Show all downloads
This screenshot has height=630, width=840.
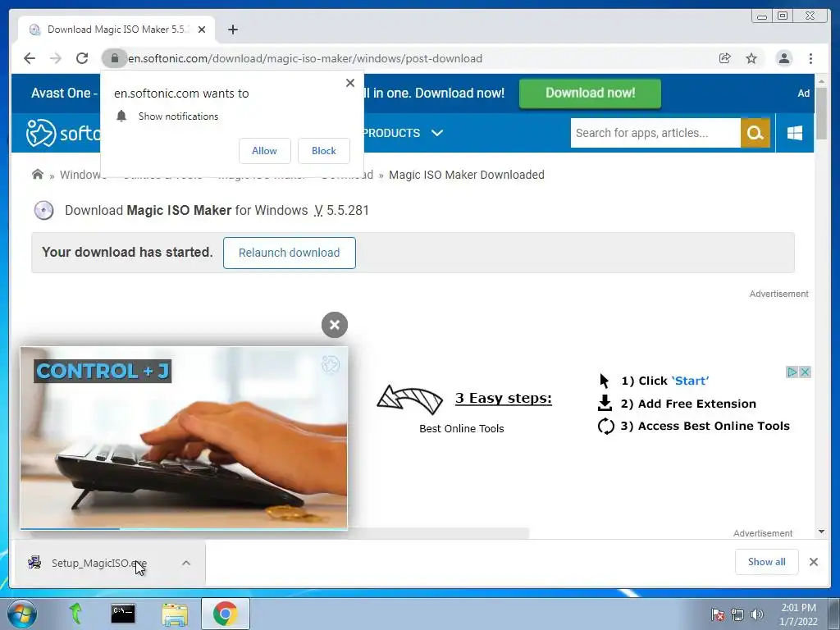pyautogui.click(x=767, y=562)
